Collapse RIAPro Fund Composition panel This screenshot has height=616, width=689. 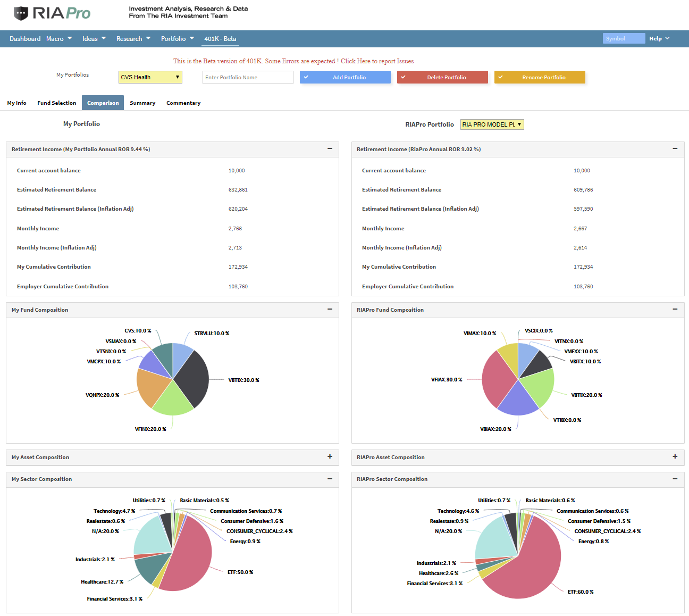pyautogui.click(x=675, y=310)
